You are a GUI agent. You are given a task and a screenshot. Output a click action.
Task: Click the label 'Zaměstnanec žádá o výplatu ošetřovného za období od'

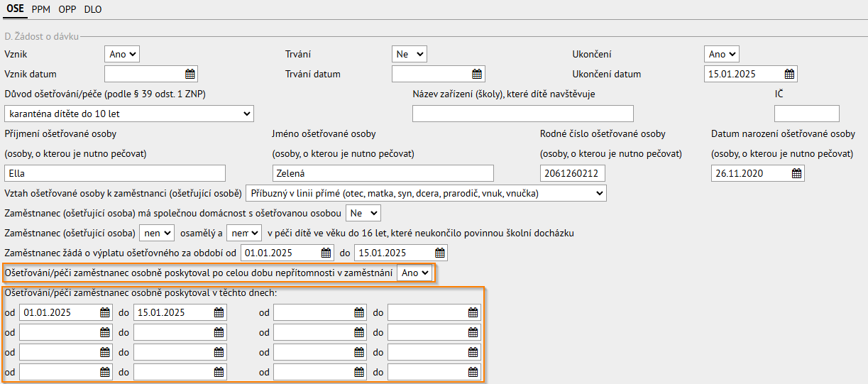pyautogui.click(x=121, y=253)
